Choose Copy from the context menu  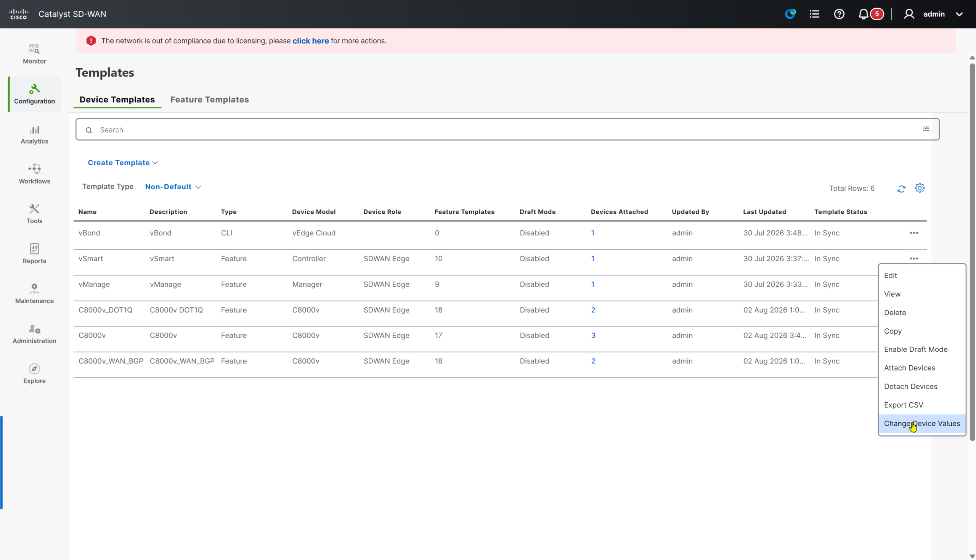pos(922,331)
